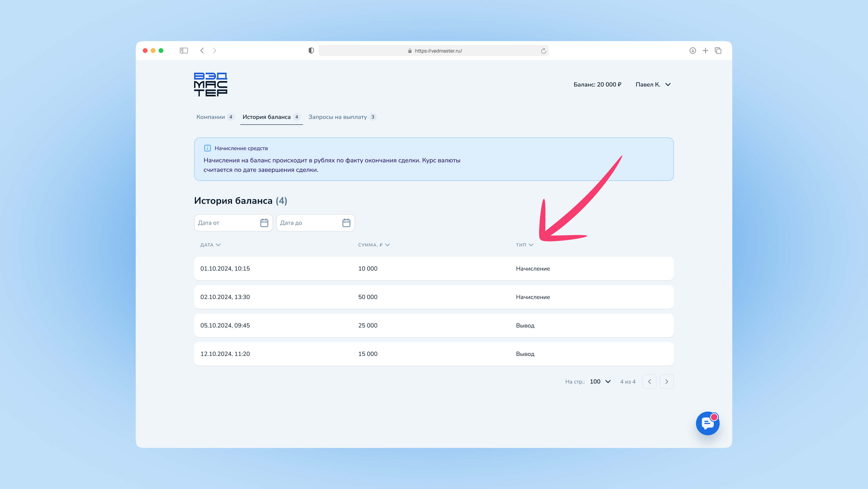
Task: Reload the page with the refresh icon
Action: 543,51
